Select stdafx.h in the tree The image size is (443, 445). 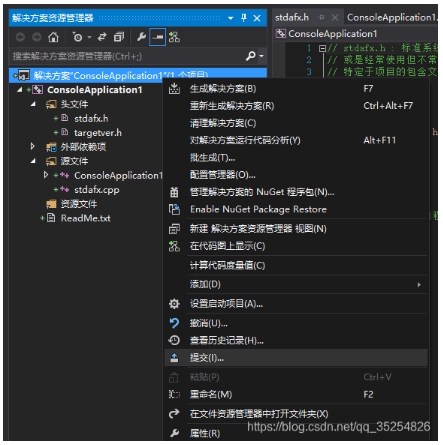click(91, 119)
